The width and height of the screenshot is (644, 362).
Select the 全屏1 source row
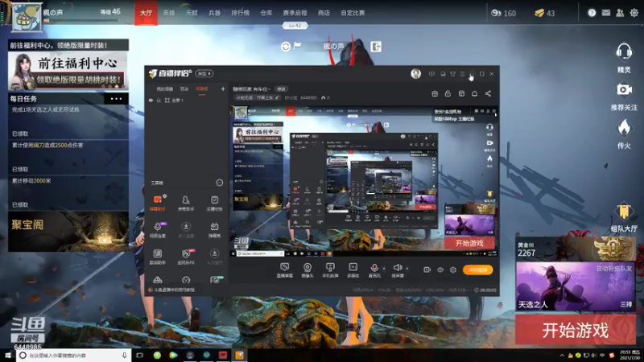pyautogui.click(x=187, y=100)
